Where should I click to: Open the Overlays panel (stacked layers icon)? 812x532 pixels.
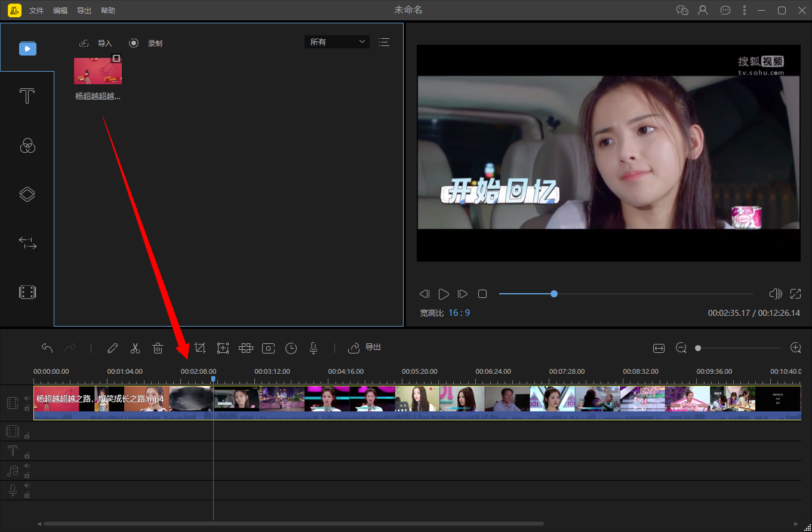click(x=27, y=194)
